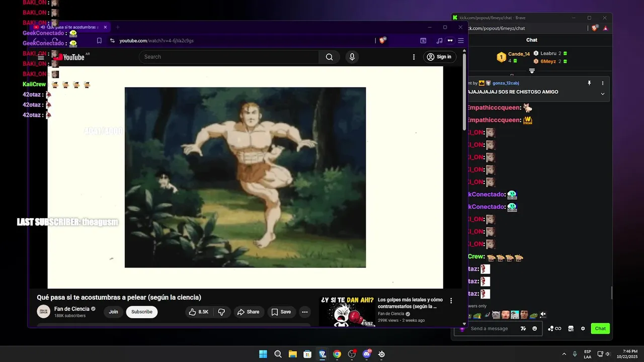Click the YouTube search magnifier button

tap(329, 57)
